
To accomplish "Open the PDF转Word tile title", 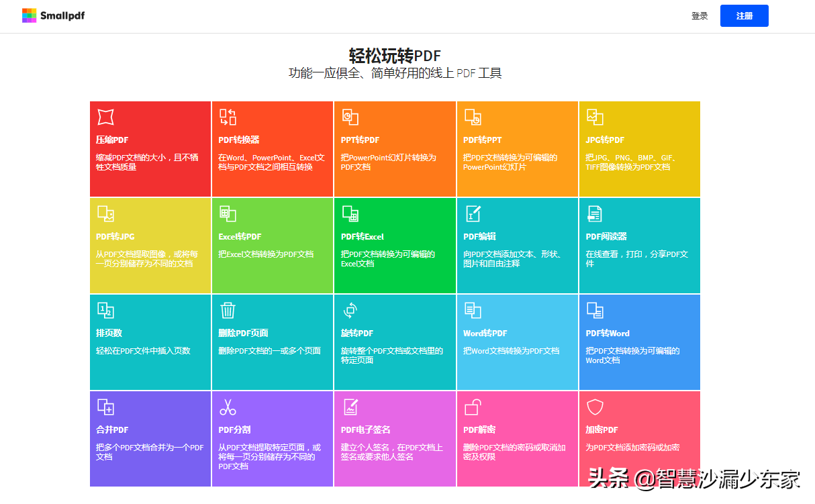I will pyautogui.click(x=608, y=334).
